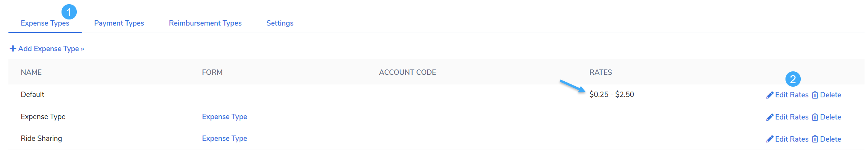Click Edit Rates text for Ride Sharing
This screenshot has height=163, width=868.
pos(792,139)
